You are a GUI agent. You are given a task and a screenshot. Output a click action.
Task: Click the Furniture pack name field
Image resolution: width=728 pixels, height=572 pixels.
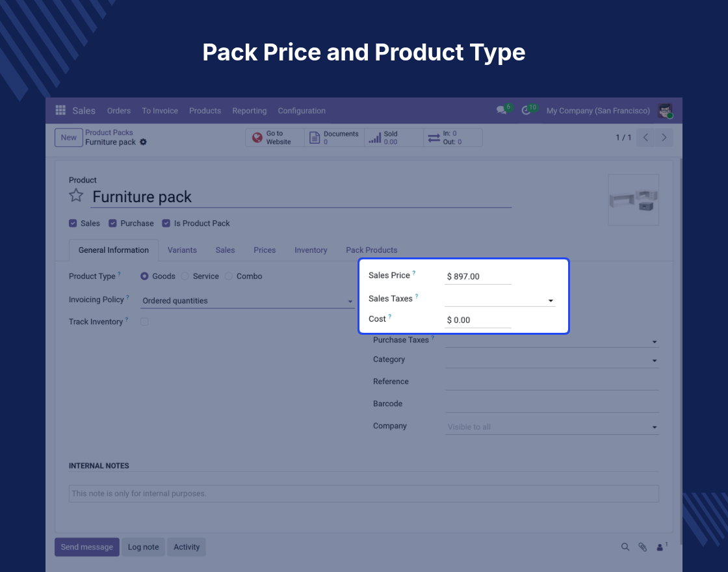(x=301, y=197)
